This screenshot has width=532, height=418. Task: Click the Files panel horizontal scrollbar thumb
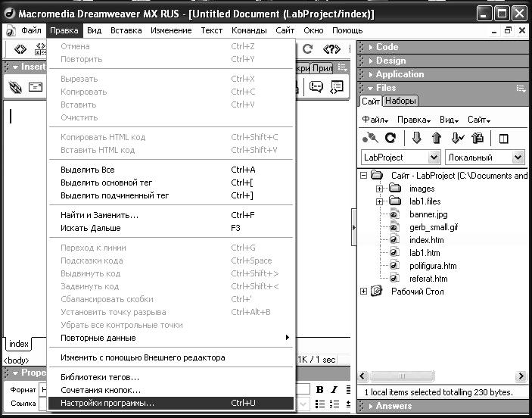coord(401,376)
